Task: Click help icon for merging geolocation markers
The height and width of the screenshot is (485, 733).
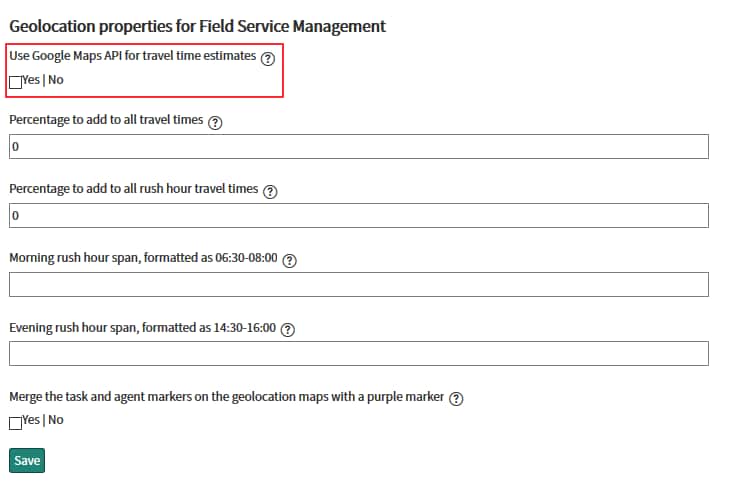Action: click(456, 398)
